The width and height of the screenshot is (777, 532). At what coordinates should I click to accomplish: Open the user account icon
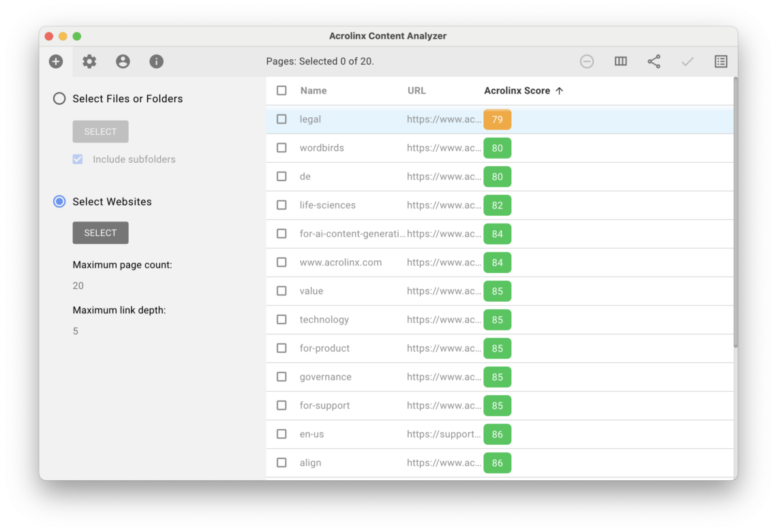(123, 61)
